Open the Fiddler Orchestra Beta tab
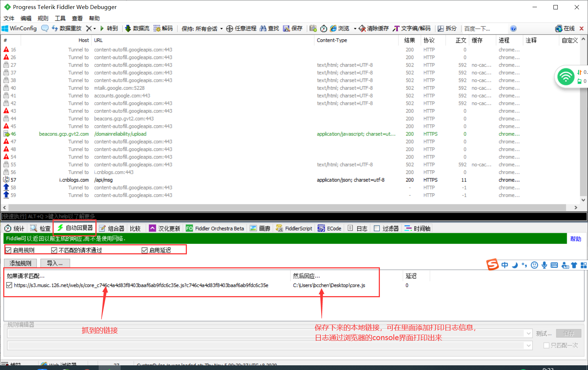The width and height of the screenshot is (588, 370). coord(215,228)
